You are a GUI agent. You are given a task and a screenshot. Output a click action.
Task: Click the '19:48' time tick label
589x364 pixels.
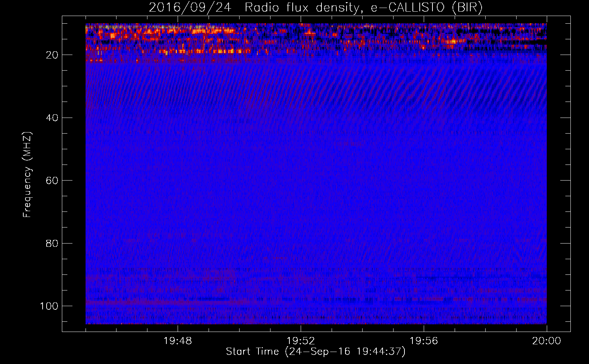point(178,341)
